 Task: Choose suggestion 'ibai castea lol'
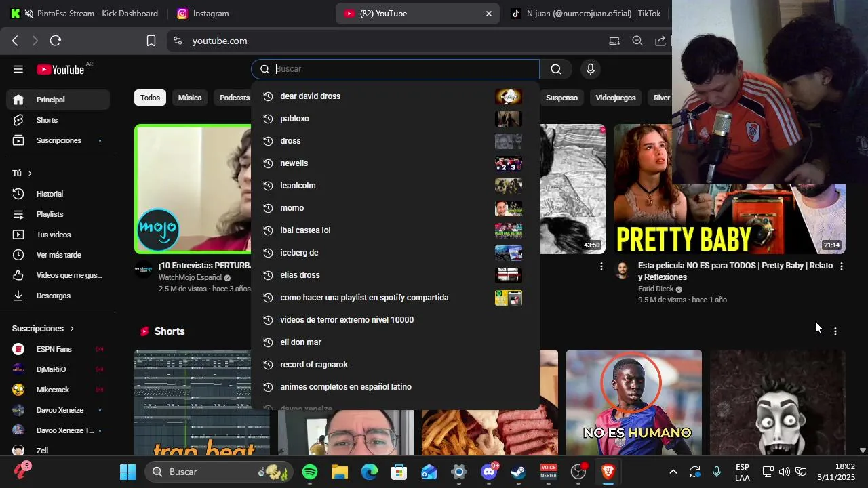coord(395,230)
